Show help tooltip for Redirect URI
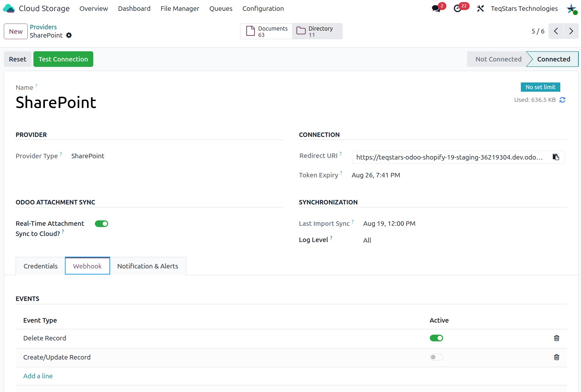Viewport: 581px width, 392px height. (341, 153)
